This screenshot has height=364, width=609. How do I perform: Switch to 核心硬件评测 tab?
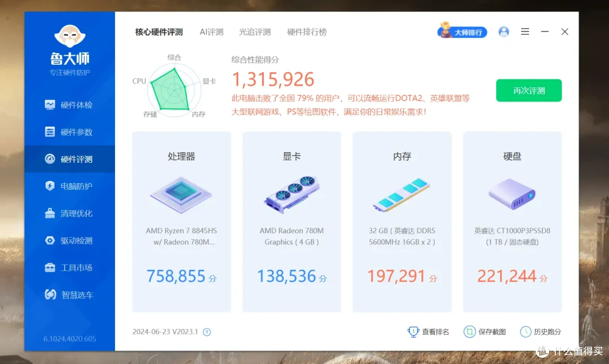pos(159,32)
